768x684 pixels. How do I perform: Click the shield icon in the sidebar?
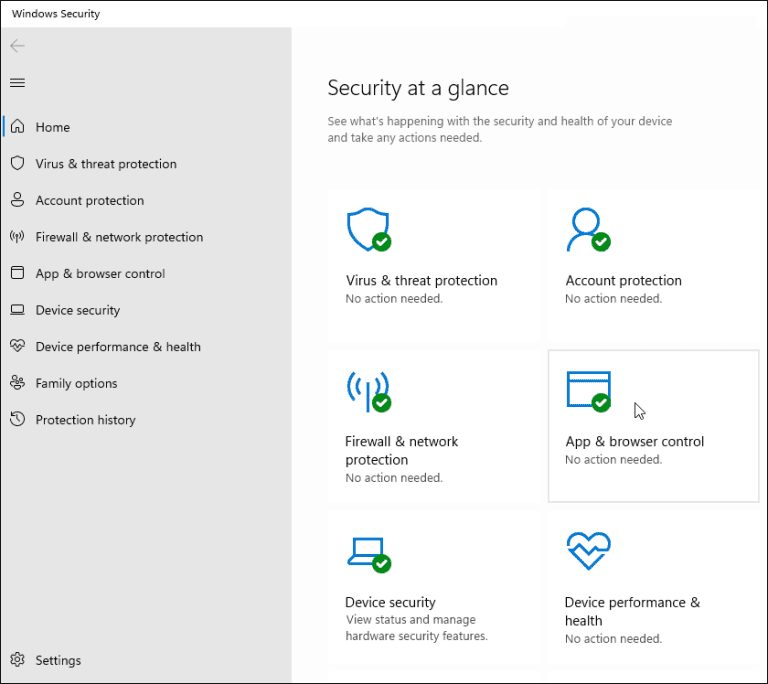(x=17, y=163)
